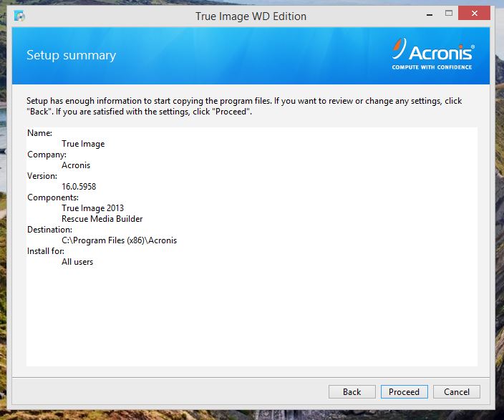This screenshot has width=504, height=420.
Task: Click the "Destination:" label in the summary
Action: point(49,230)
